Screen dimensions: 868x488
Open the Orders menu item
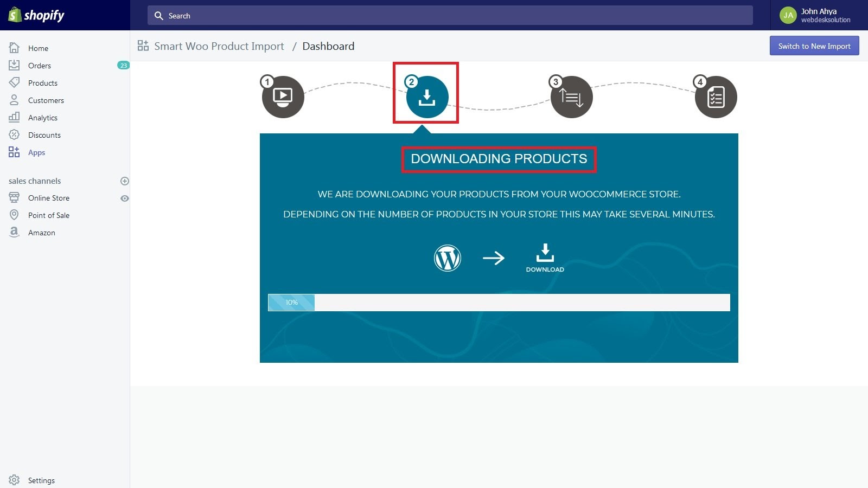point(40,66)
